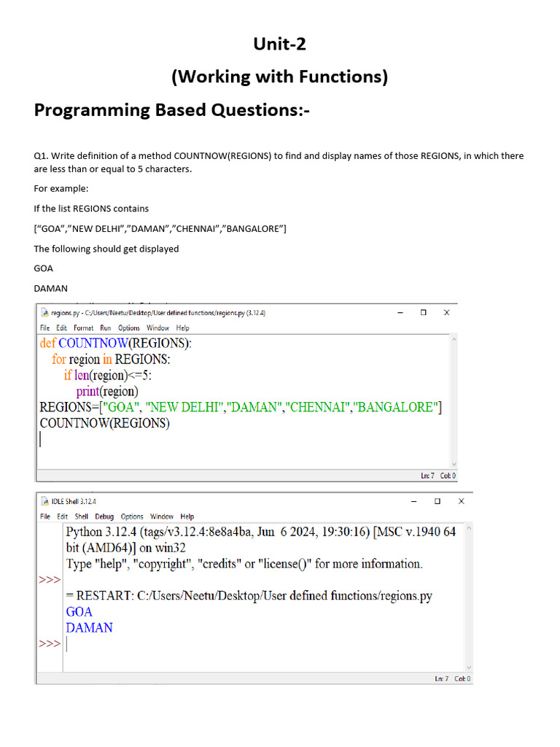Image resolution: width=560 pixels, height=747 pixels.
Task: Click the print(region) code line
Action: [x=107, y=391]
